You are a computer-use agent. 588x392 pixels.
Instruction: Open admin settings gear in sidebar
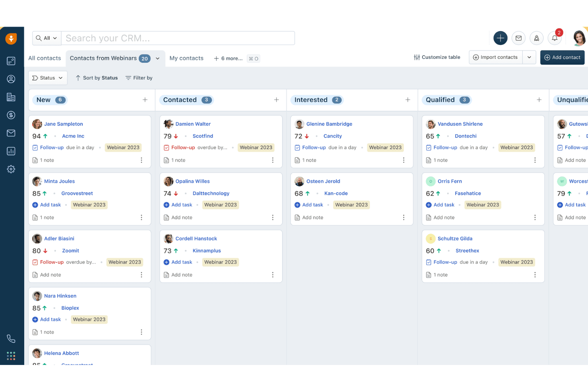tap(11, 169)
